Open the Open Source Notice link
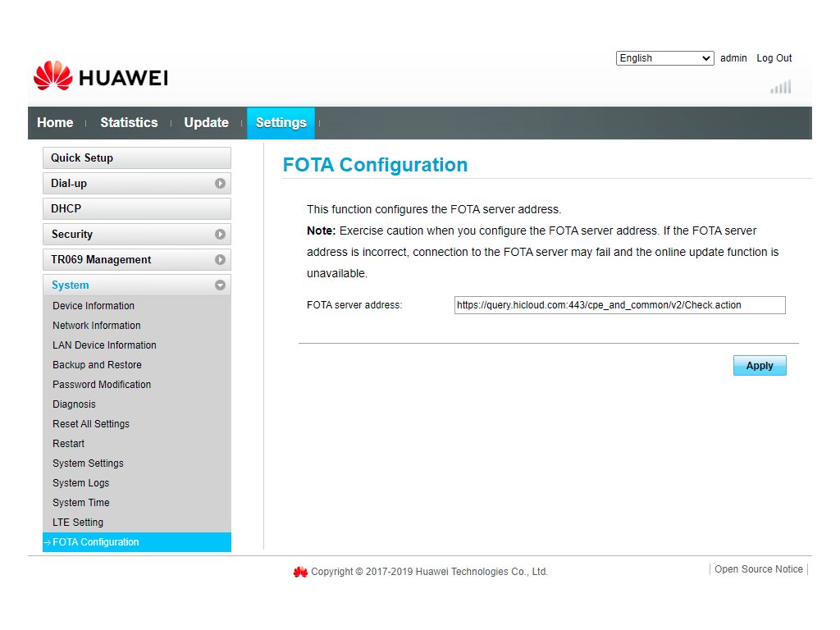 coord(759,569)
